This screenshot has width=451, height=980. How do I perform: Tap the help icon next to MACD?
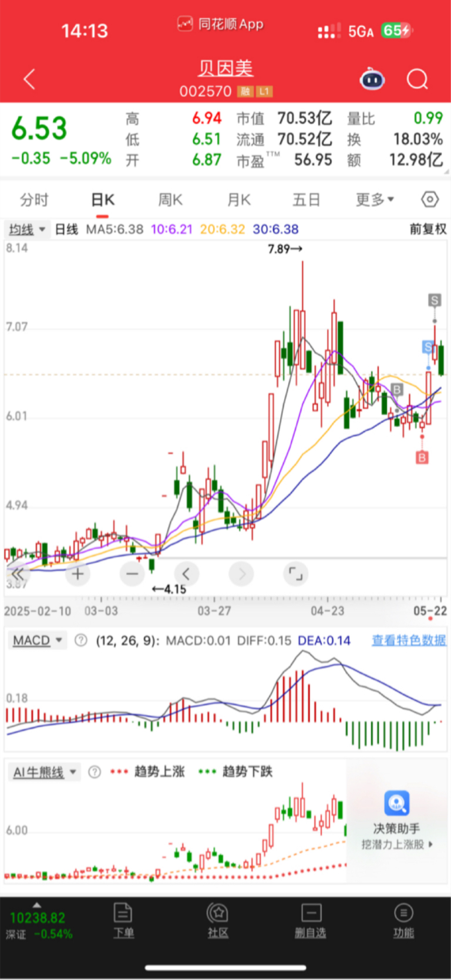[x=81, y=640]
